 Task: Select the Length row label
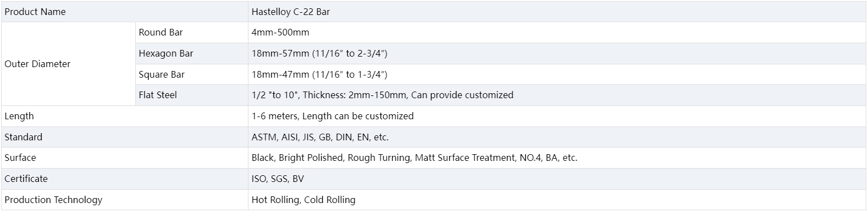tap(19, 116)
